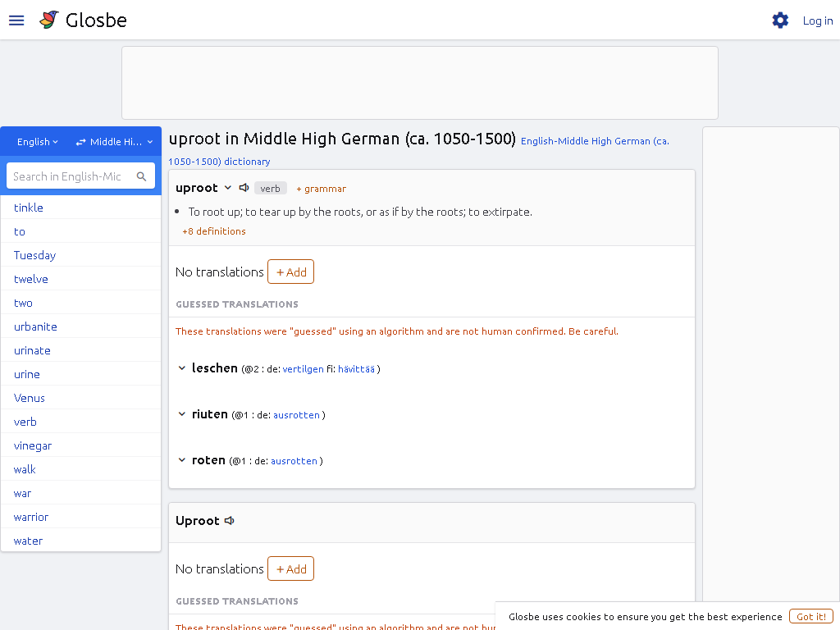Open the English source language dropdown
840x630 pixels.
tap(37, 142)
